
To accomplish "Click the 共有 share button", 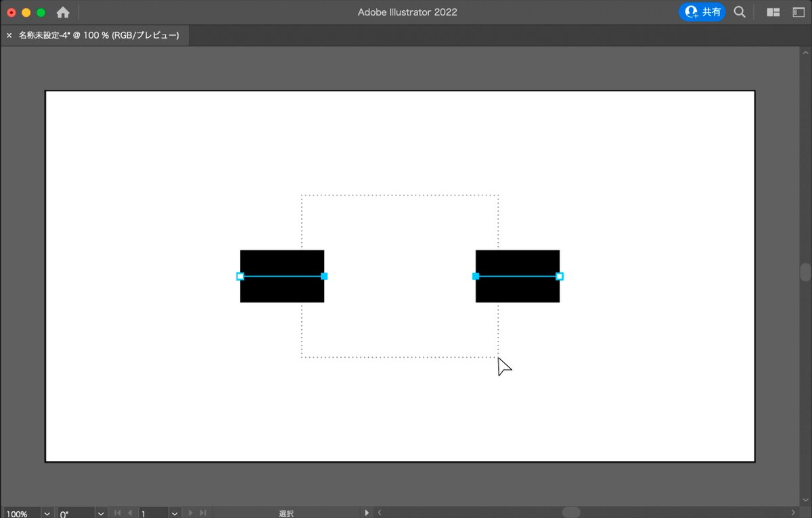I will point(702,12).
